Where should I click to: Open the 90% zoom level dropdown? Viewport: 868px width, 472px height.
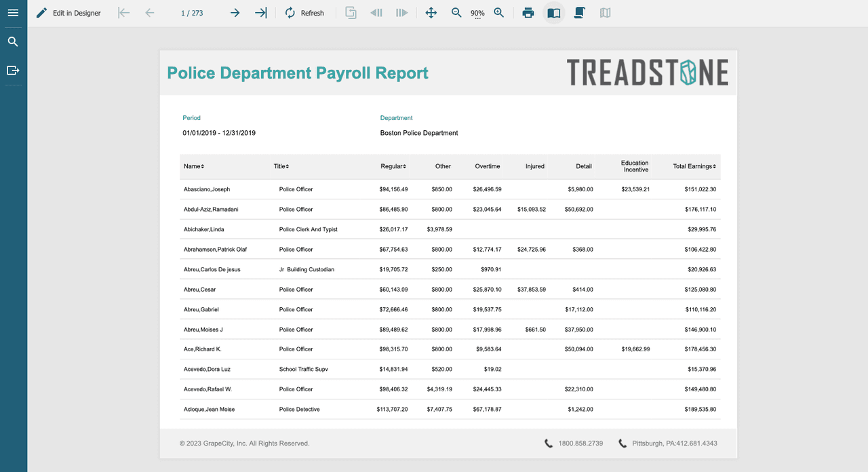click(x=477, y=14)
